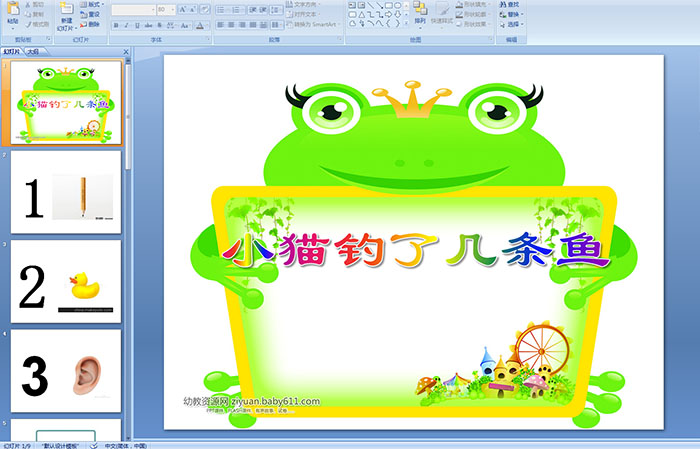Increase the list indent level

coord(263,9)
